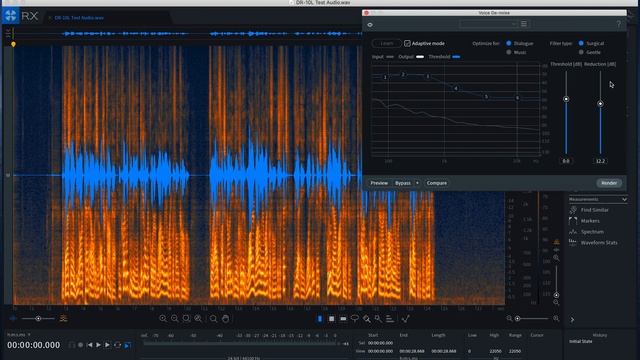Select the frequency selection tool
The height and width of the screenshot is (360, 640).
coord(343,318)
